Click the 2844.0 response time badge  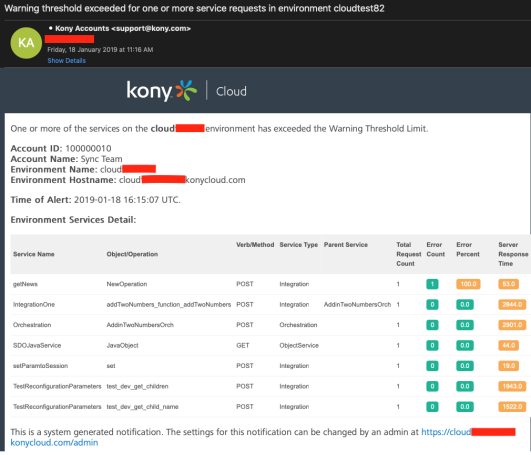[512, 305]
